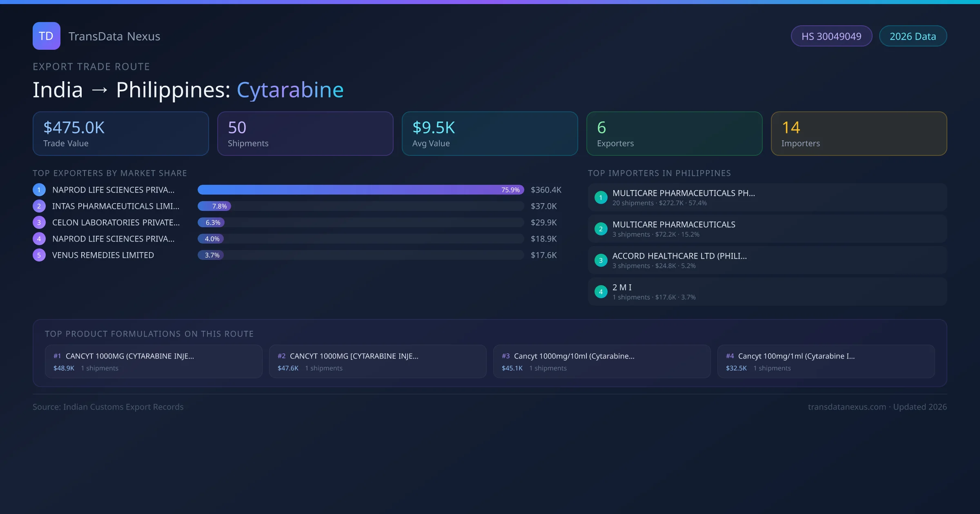Click the rank 2 badge beside Intas Pharmaceuticals
Image resolution: width=980 pixels, height=514 pixels.
39,206
